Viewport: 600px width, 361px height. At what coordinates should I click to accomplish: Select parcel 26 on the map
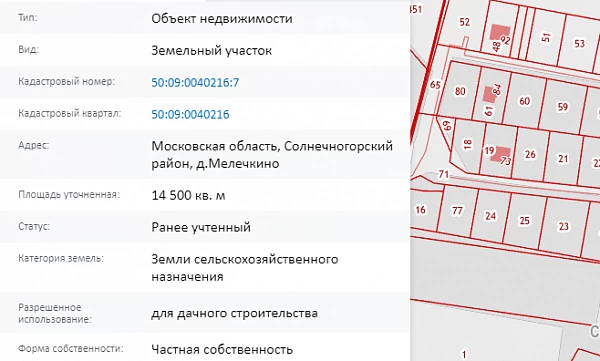click(530, 154)
